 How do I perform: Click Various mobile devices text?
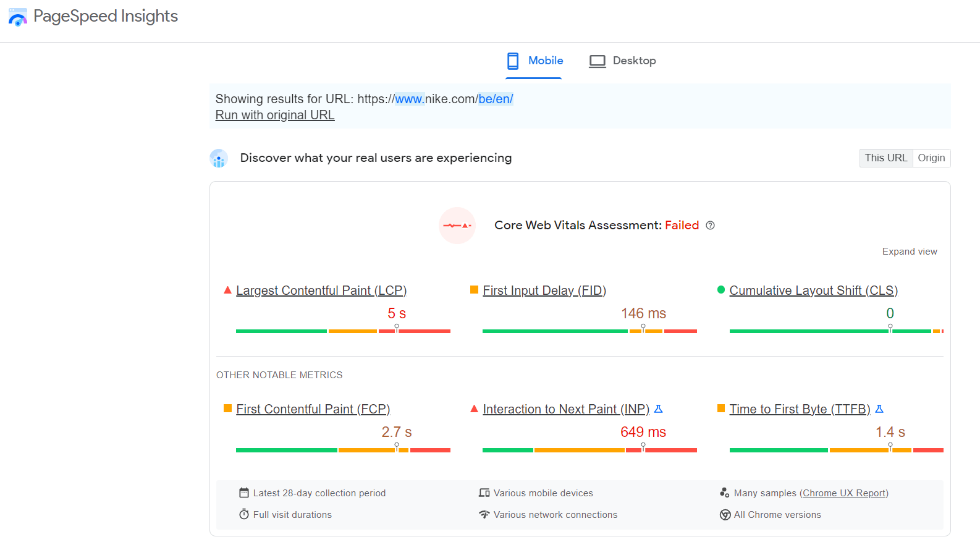click(543, 493)
